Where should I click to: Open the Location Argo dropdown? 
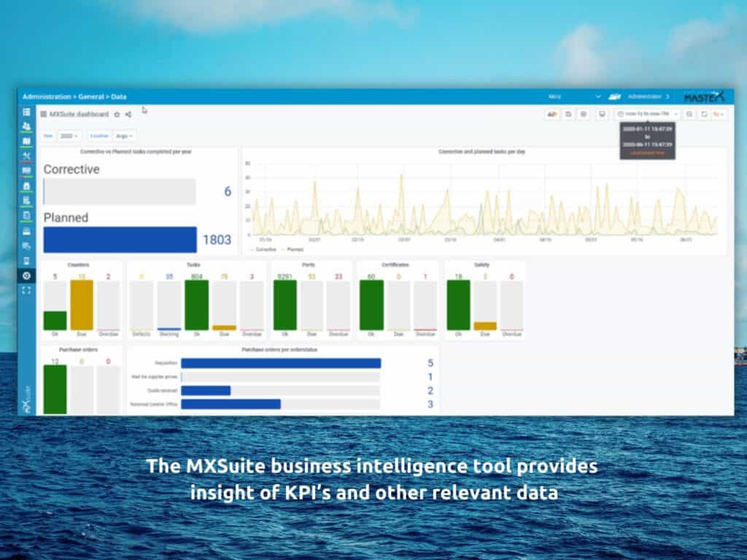click(123, 136)
